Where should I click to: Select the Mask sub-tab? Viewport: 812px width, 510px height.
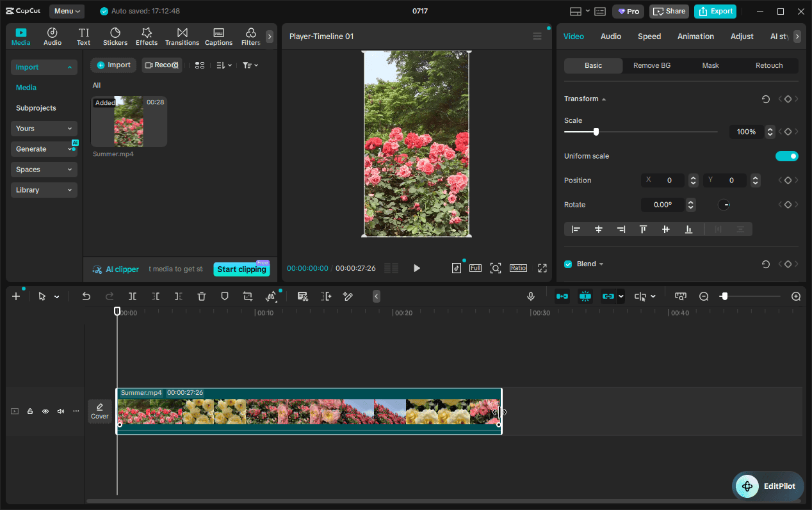(711, 66)
